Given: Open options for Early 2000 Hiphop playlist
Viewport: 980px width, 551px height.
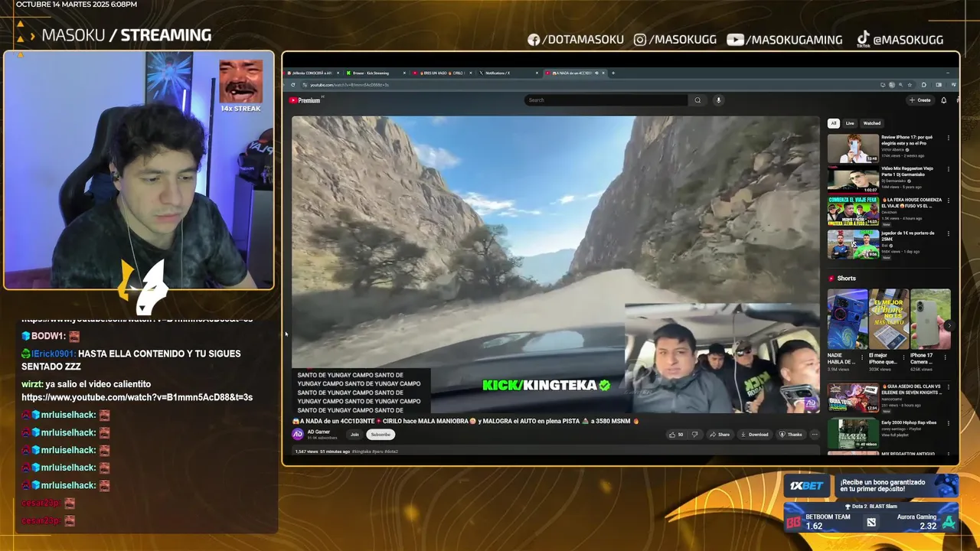Looking at the screenshot, I should 949,423.
